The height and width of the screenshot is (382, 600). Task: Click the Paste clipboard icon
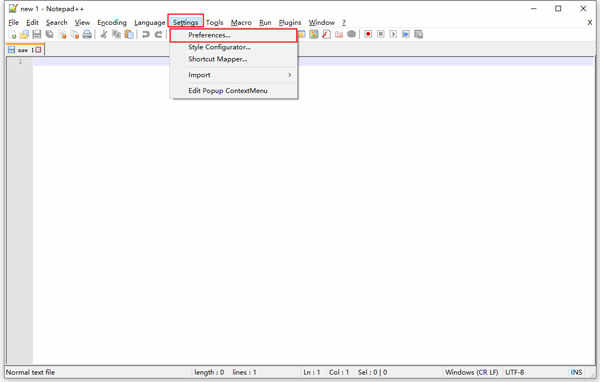[129, 35]
